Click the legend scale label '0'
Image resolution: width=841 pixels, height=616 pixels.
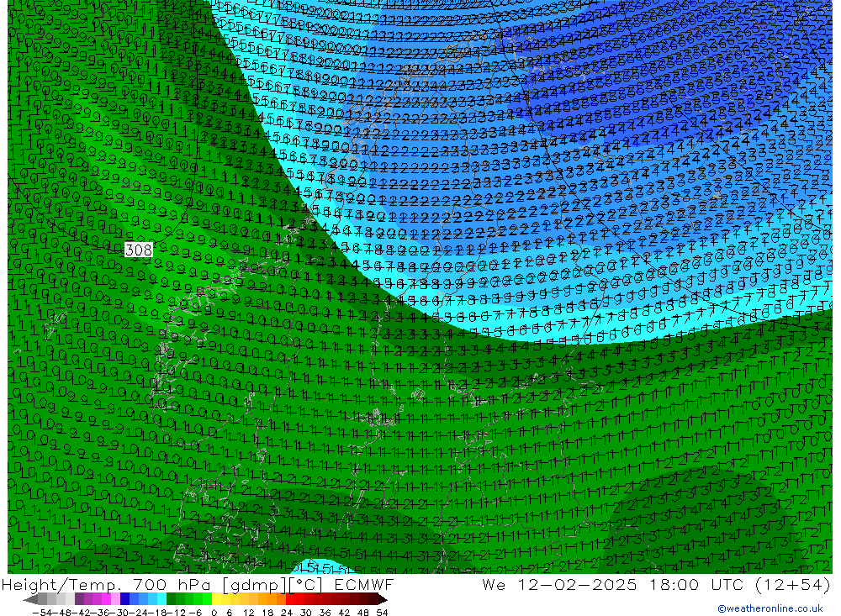214,613
